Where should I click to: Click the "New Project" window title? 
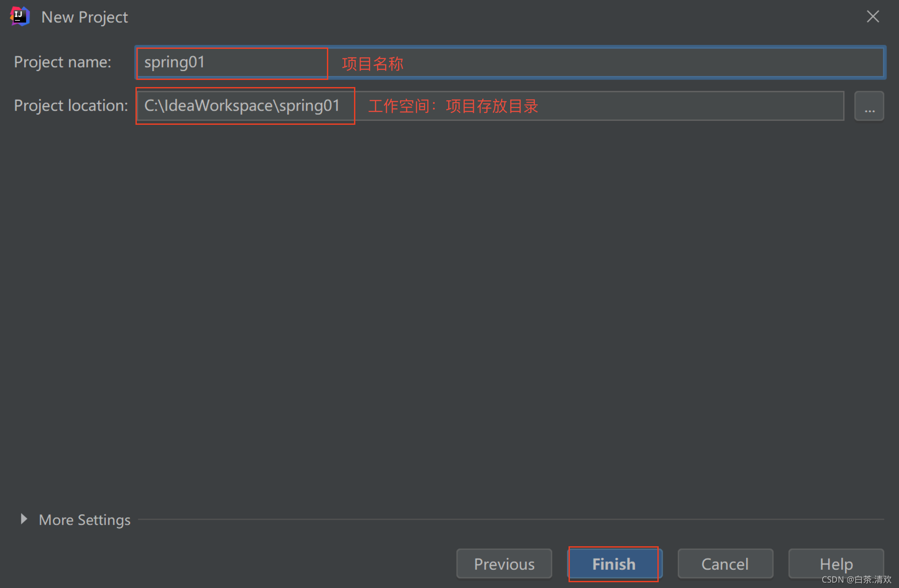coord(84,17)
